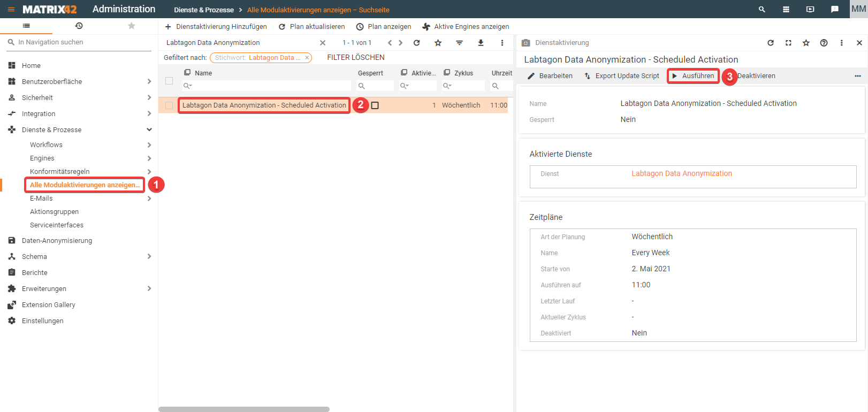Viewport: 868px width, 412px height.
Task: Expand Sicherheit navigation section
Action: click(x=149, y=97)
